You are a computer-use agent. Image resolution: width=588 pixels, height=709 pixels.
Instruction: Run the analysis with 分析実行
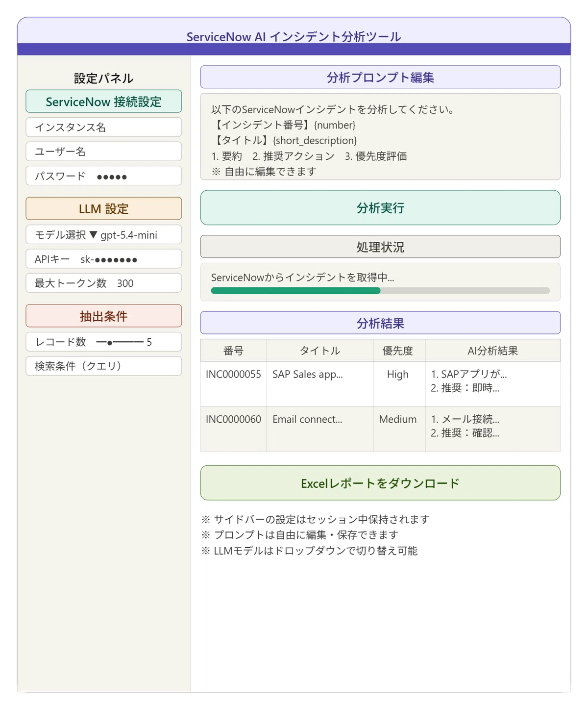(x=380, y=208)
